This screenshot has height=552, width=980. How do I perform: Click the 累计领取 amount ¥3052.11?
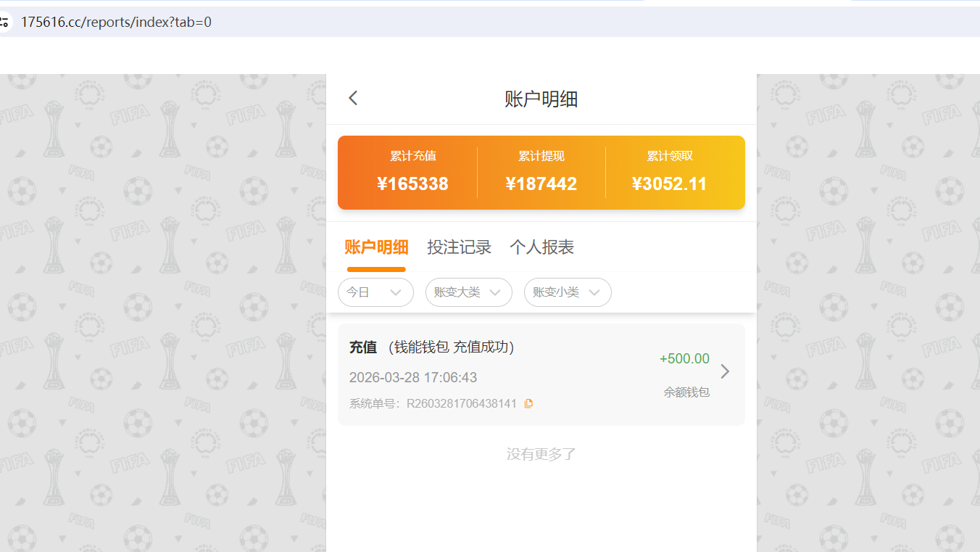click(670, 184)
